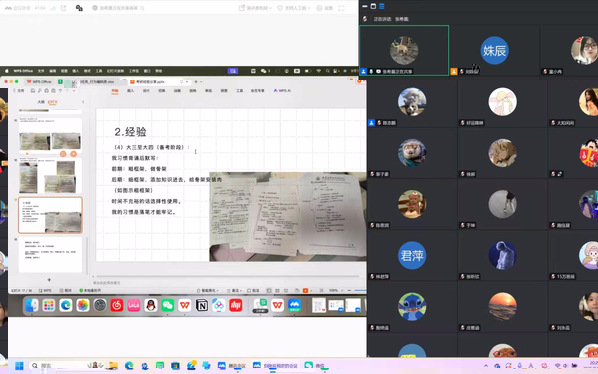Switch to the 大纲 outline view

click(41, 102)
